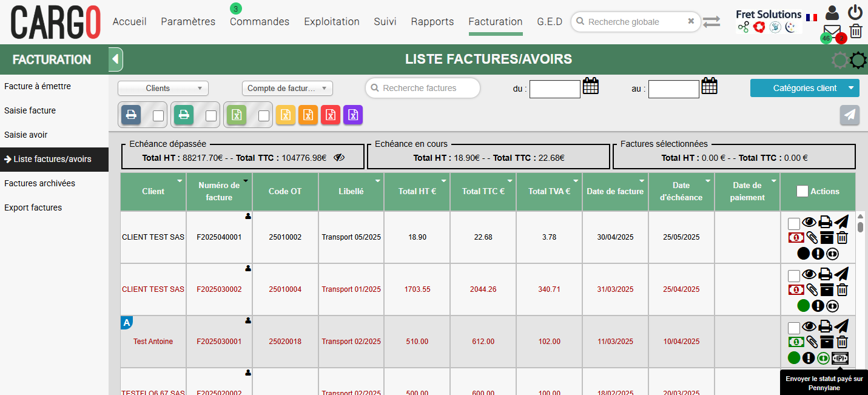Viewport: 868px width, 395px height.
Task: Click the yellow Excel export icon
Action: [286, 115]
